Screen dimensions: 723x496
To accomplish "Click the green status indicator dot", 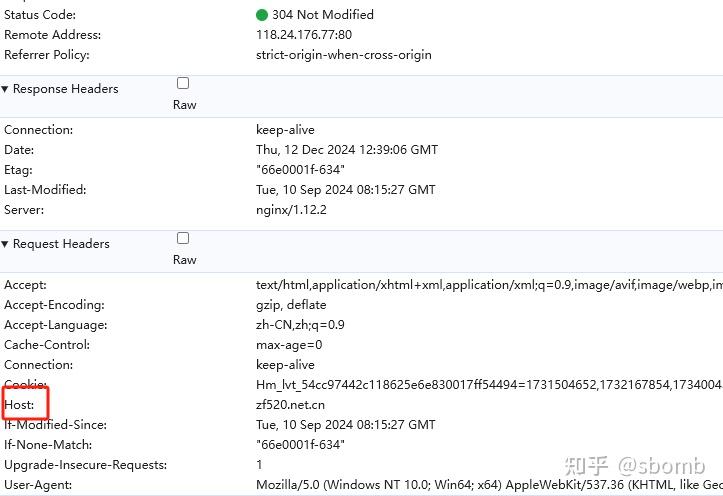I will (262, 15).
